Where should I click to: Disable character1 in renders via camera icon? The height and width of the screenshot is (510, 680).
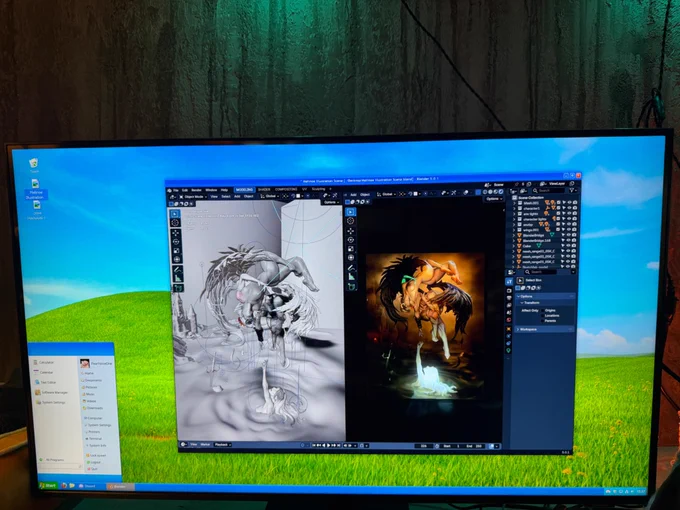tap(575, 208)
